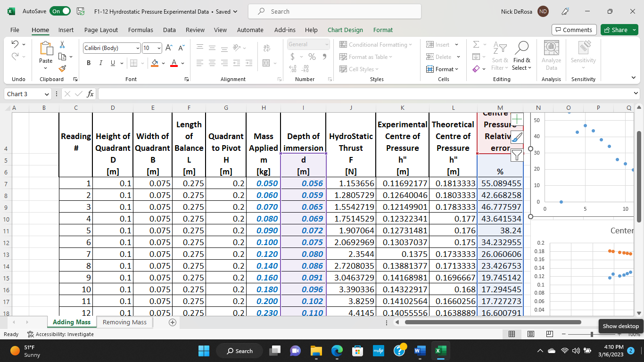Image resolution: width=644 pixels, height=362 pixels.
Task: Click the Chart Filters funnel button
Action: [x=517, y=155]
